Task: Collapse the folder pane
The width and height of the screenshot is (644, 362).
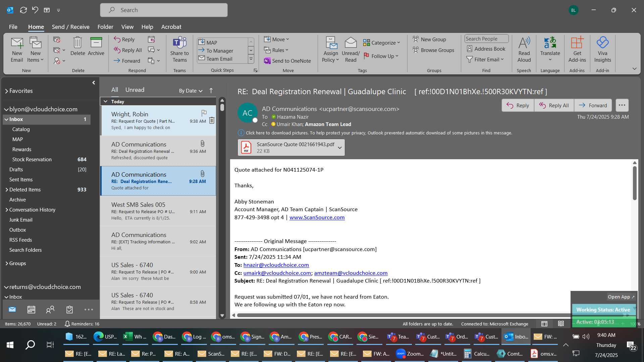Action: 94,82
